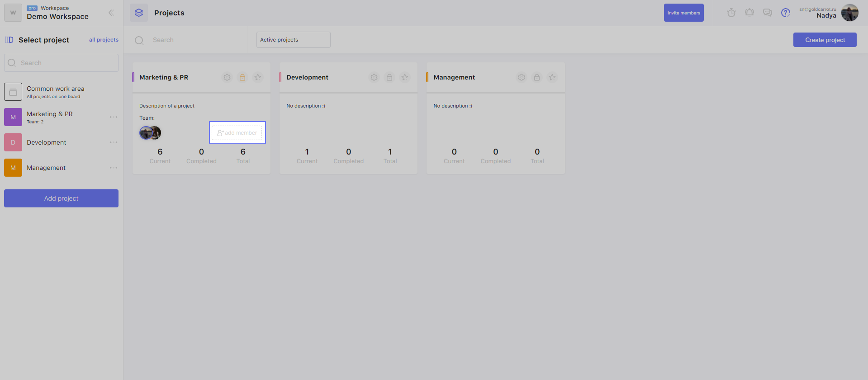Toggle the lock on Management card
Image resolution: width=868 pixels, height=380 pixels.
(x=536, y=77)
